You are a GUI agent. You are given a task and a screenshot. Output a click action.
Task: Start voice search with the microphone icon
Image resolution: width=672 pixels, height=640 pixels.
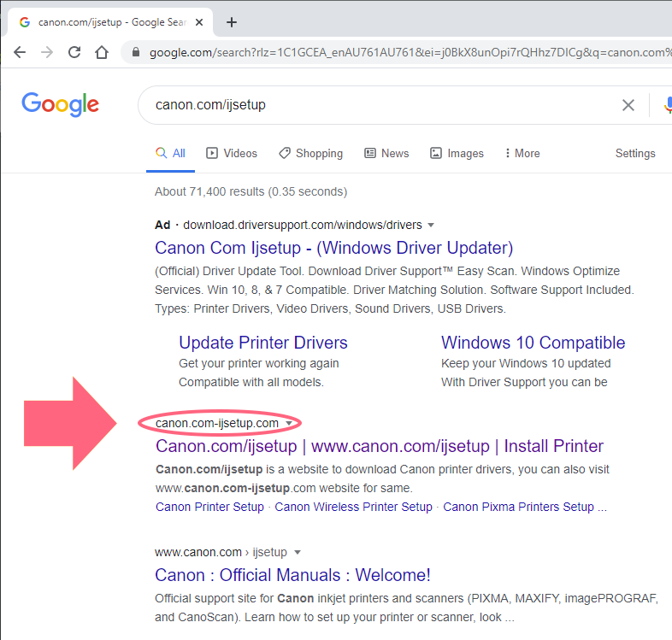(668, 105)
